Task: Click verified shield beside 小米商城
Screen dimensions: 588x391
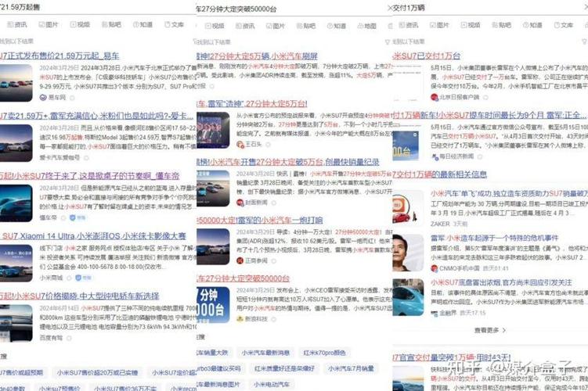Action: tap(78, 278)
